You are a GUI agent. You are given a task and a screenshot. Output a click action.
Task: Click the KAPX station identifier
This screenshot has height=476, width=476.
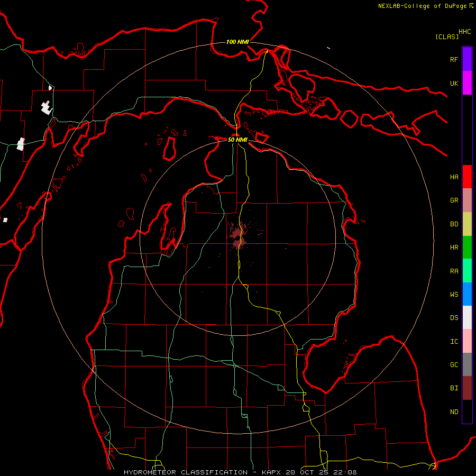click(x=272, y=472)
